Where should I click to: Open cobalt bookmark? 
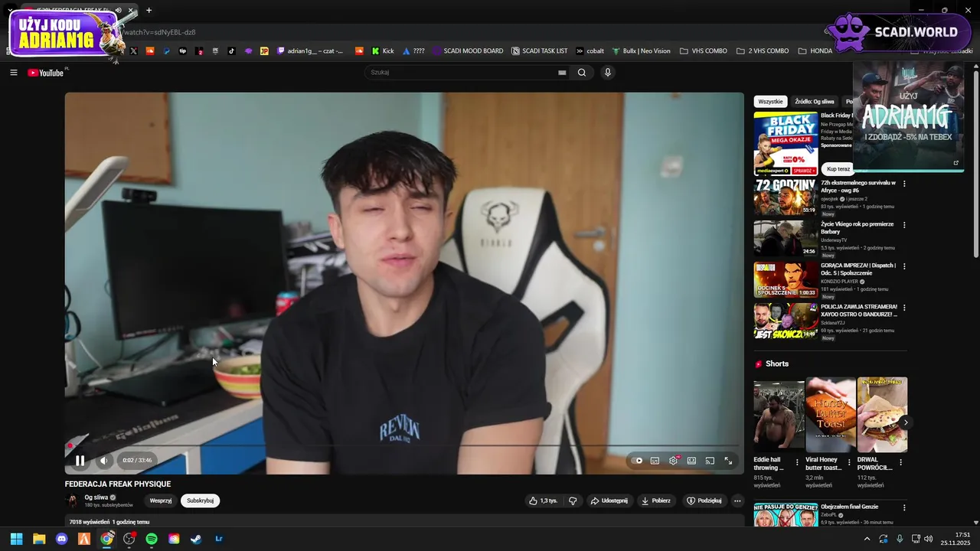pyautogui.click(x=590, y=51)
